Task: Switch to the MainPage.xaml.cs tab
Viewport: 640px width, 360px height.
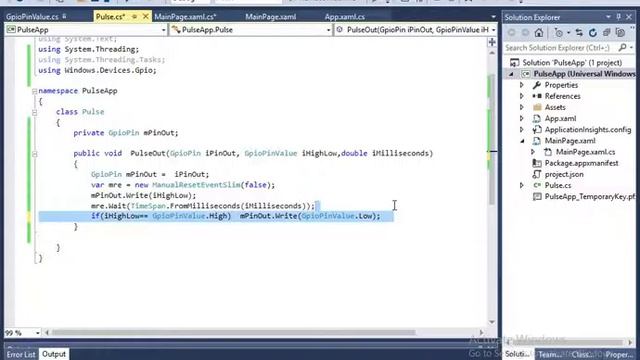Action: tap(185, 17)
